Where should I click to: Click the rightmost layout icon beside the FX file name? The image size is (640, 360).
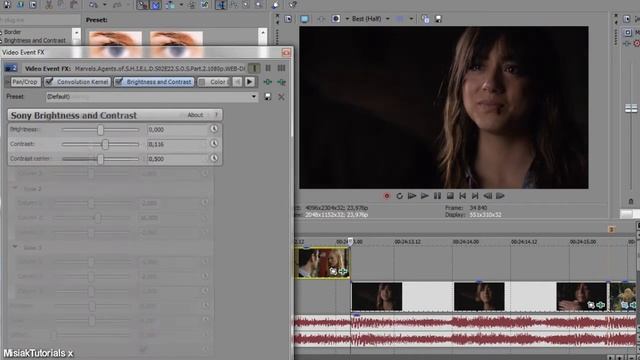tap(281, 68)
